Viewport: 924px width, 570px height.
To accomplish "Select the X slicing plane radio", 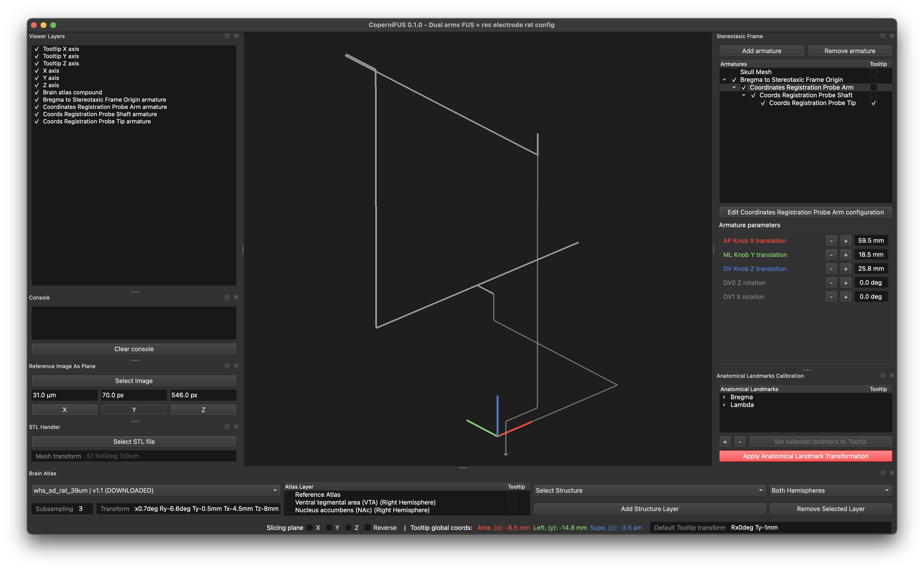I will [310, 527].
